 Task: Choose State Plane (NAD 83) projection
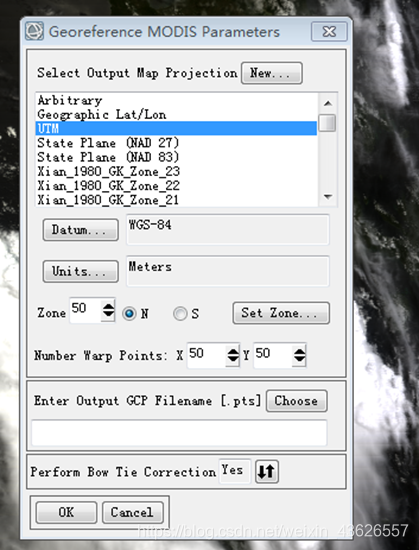pyautogui.click(x=176, y=157)
